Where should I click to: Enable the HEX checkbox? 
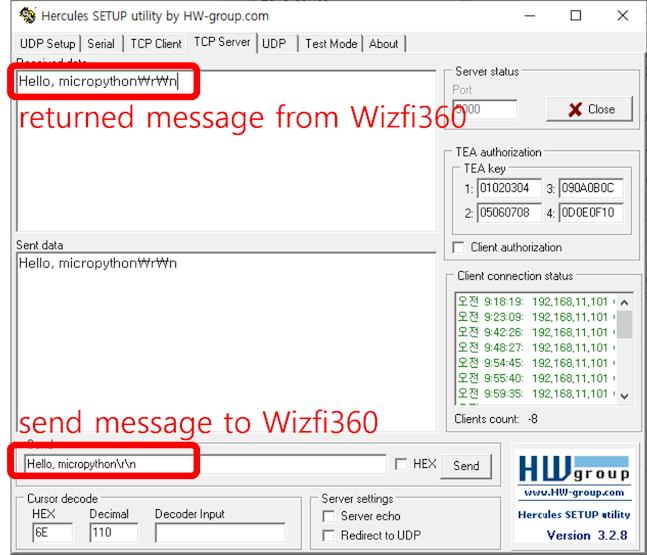pos(401,464)
